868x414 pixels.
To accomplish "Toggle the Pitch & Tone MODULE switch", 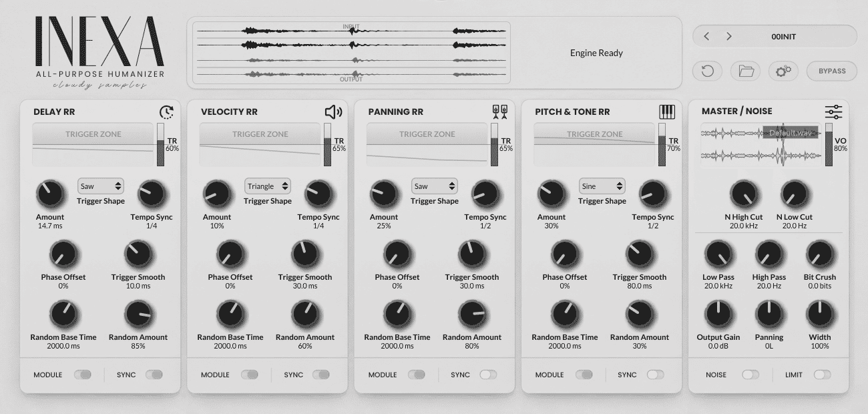I will [x=584, y=375].
